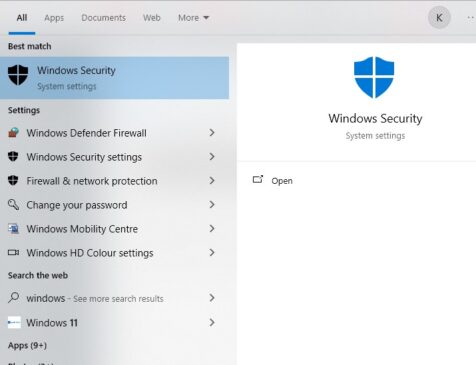The height and width of the screenshot is (365, 476).
Task: Expand the Windows HD Colour settings chevron
Action: point(212,252)
